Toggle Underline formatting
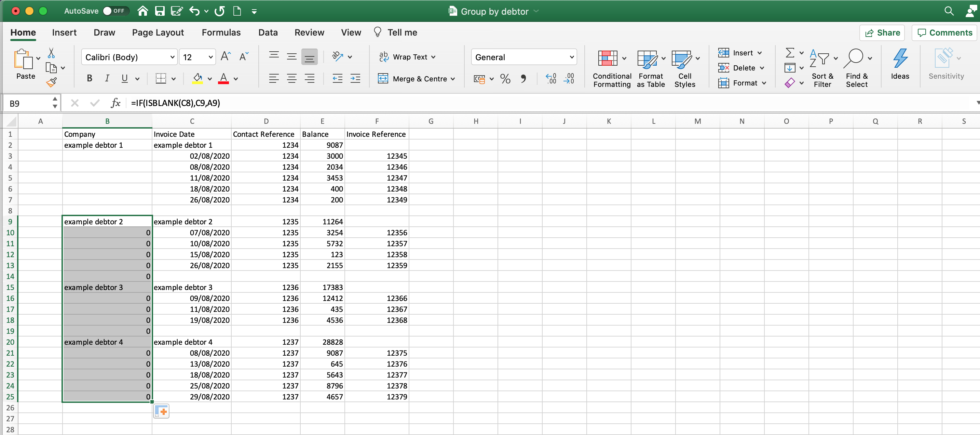 (124, 78)
